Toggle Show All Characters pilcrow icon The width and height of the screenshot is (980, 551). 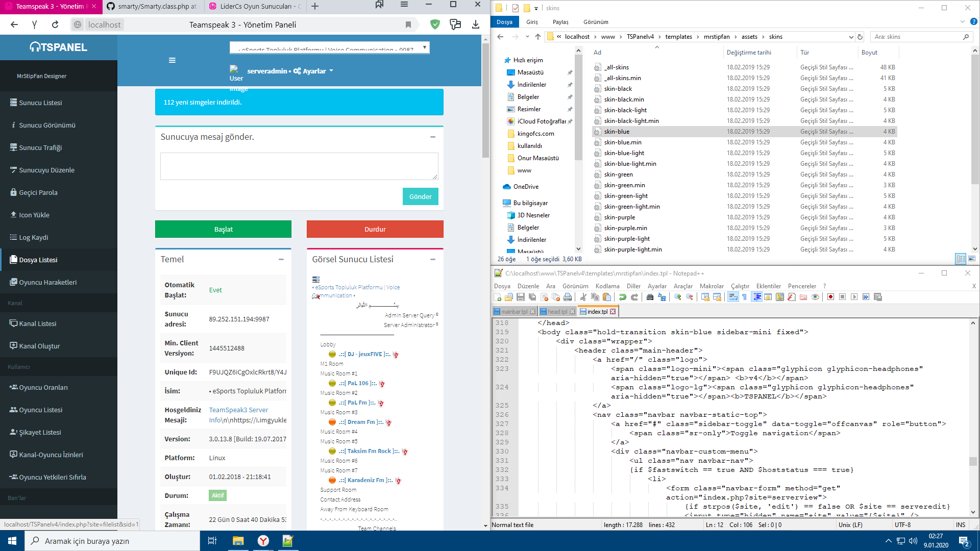[745, 297]
